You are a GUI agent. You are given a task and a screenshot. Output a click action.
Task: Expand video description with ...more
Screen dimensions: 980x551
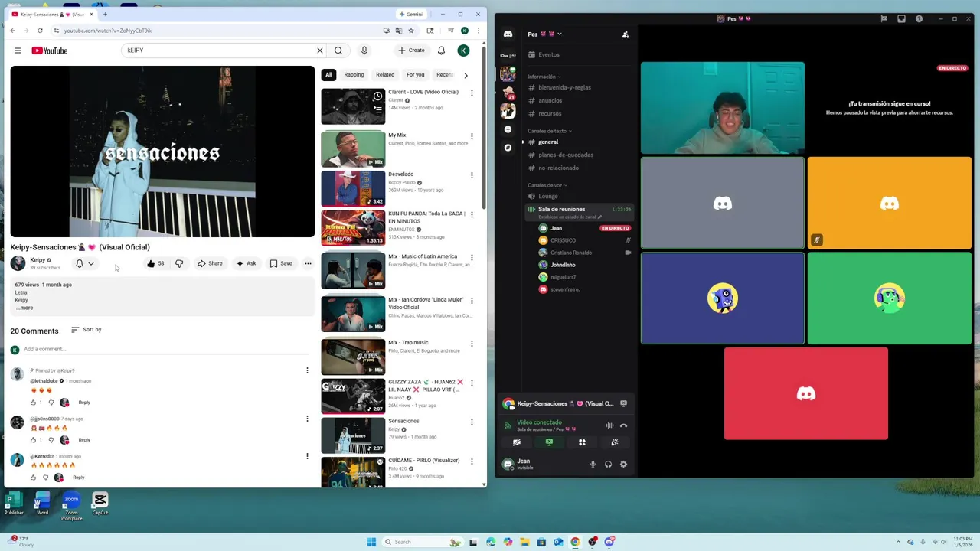(x=24, y=308)
